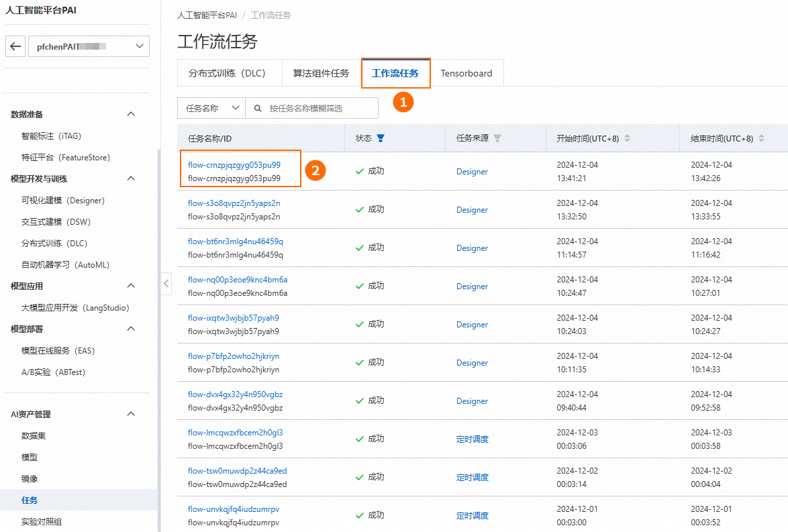788x532 pixels.
Task: Open task flow-lmcqwzxfbcem2h0gl3
Action: point(236,433)
